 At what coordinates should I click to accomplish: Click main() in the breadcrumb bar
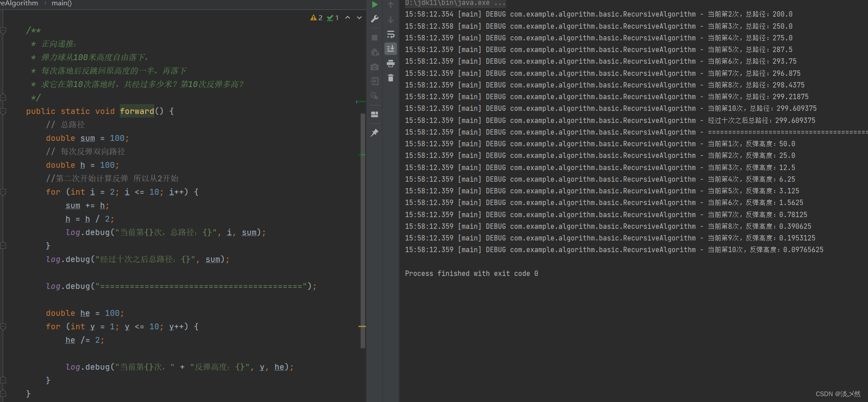pyautogui.click(x=62, y=4)
